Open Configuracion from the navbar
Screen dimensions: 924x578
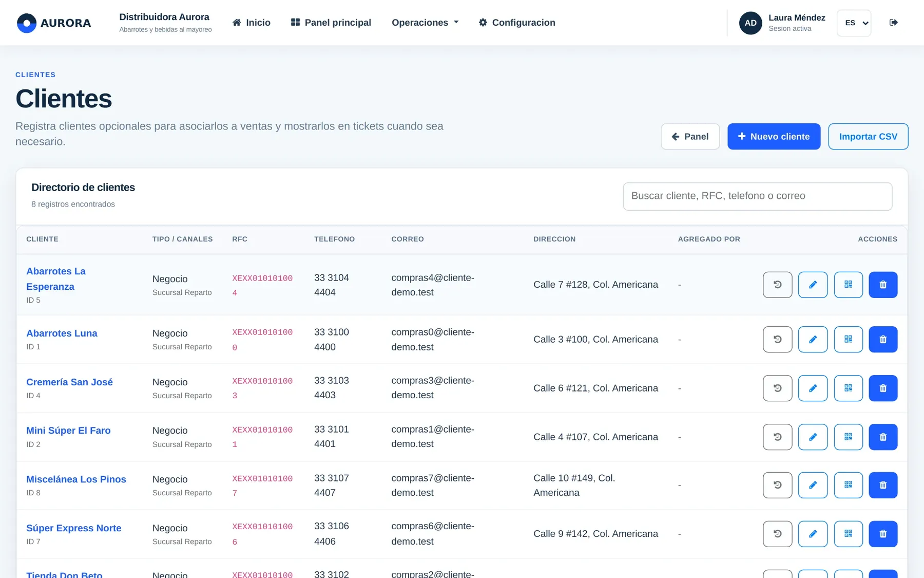click(x=517, y=23)
